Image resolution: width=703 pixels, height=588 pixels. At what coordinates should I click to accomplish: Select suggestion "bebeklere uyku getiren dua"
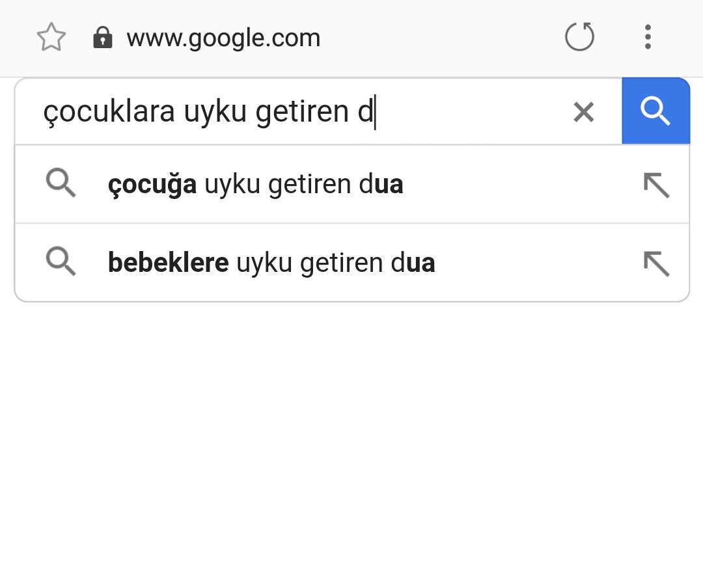tap(352, 263)
